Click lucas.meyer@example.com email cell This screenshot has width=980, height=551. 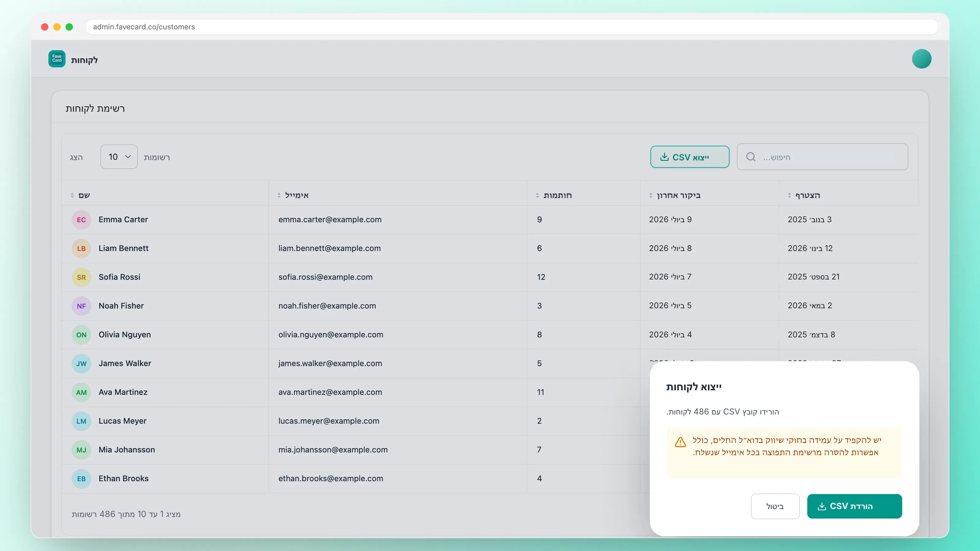coord(329,421)
